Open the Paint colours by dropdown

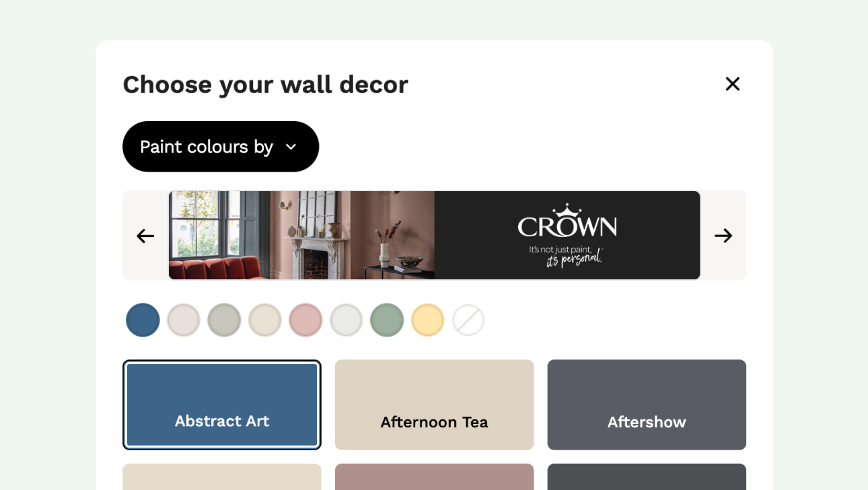click(x=220, y=147)
